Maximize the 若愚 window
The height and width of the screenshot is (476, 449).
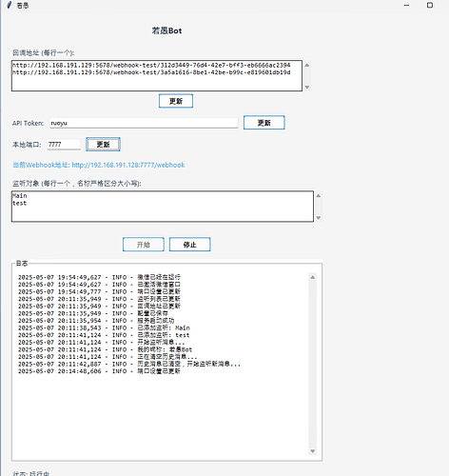pyautogui.click(x=430, y=5)
